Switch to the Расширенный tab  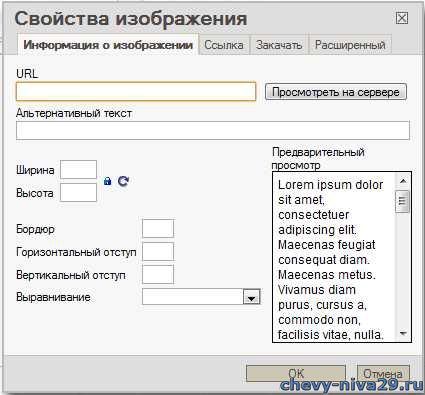pyautogui.click(x=350, y=45)
